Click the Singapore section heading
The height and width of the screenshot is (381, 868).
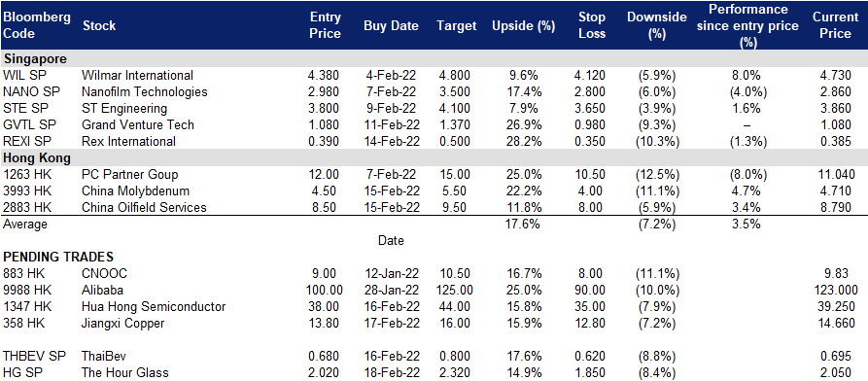click(35, 58)
